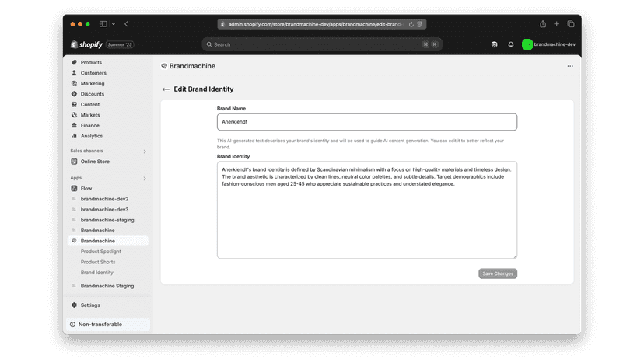Show the Safari tab overview icon
Image resolution: width=644 pixels, height=362 pixels.
click(x=570, y=24)
